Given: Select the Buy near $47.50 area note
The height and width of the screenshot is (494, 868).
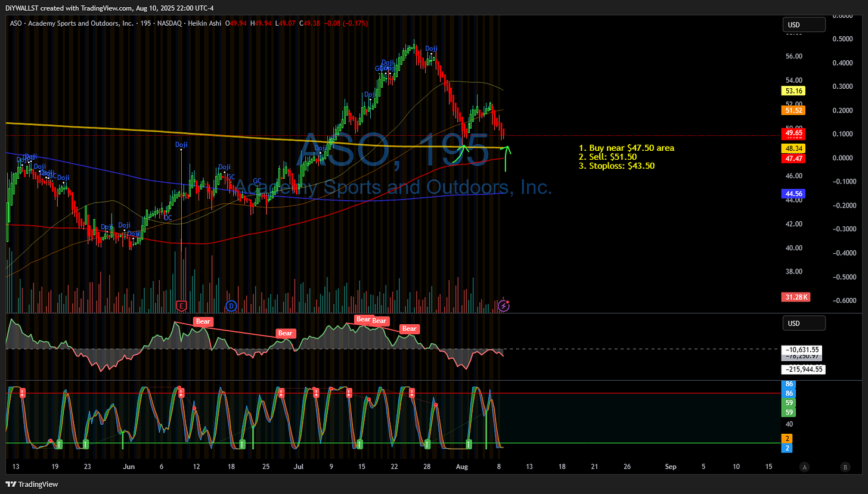Looking at the screenshot, I should [627, 148].
